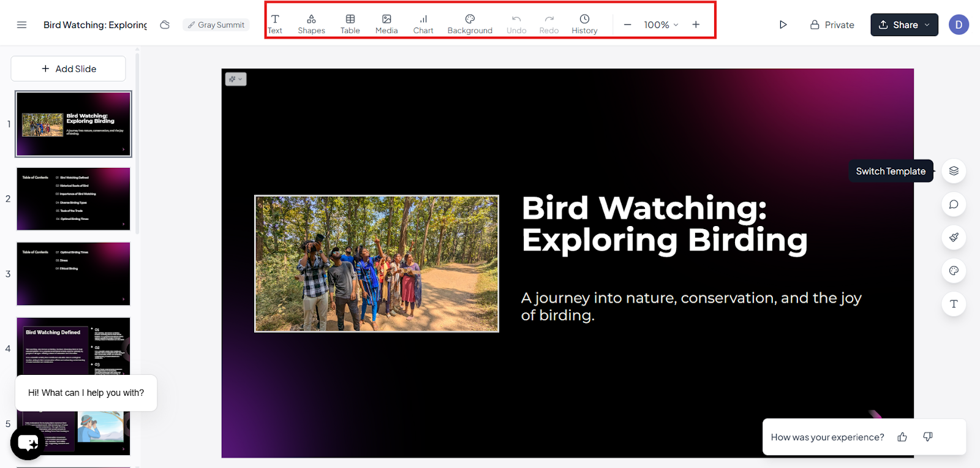Open version History

[584, 25]
